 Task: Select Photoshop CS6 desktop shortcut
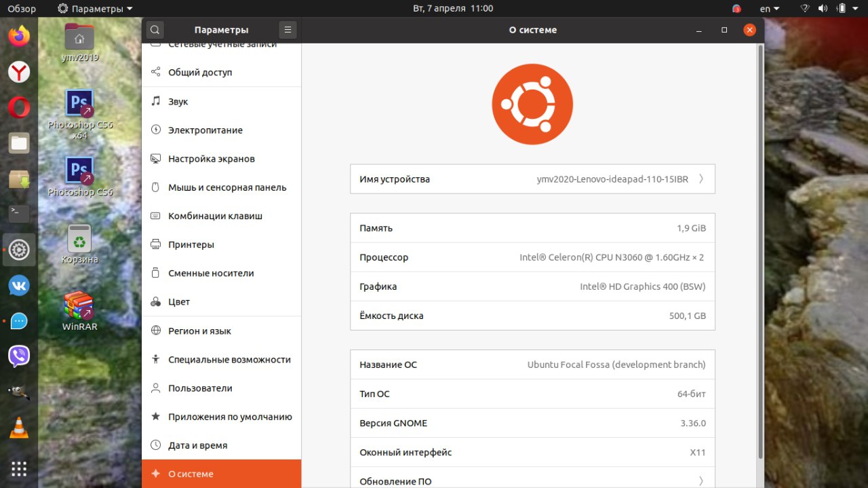coord(80,176)
